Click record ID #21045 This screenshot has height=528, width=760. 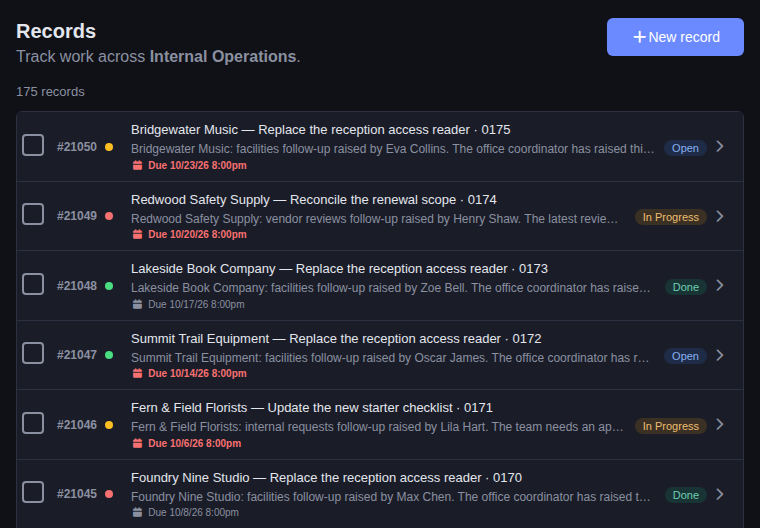click(x=77, y=494)
